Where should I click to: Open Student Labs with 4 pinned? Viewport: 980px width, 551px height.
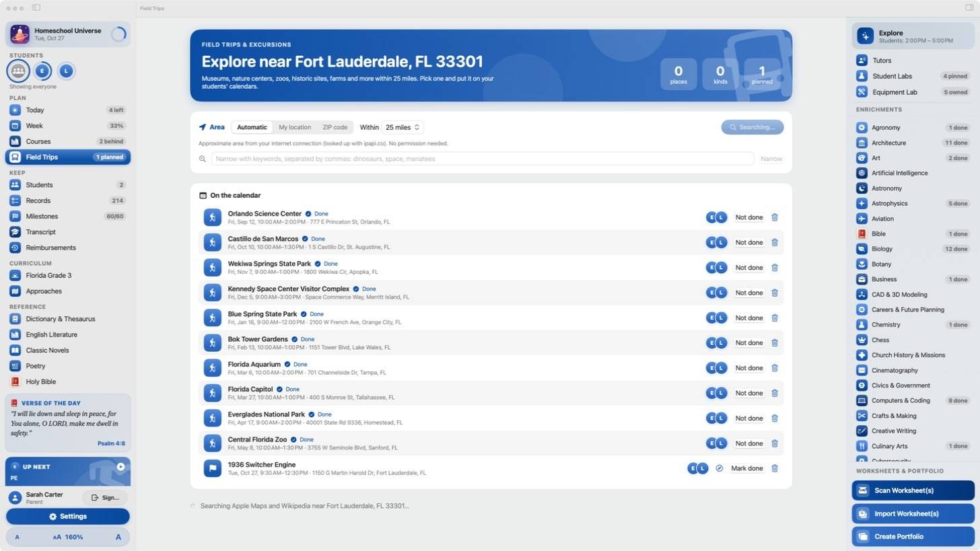pyautogui.click(x=913, y=76)
